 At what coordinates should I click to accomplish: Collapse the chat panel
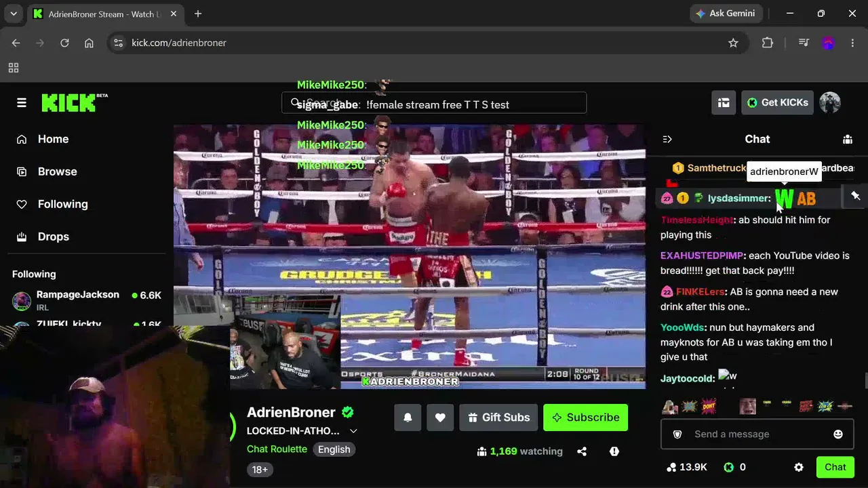[667, 139]
